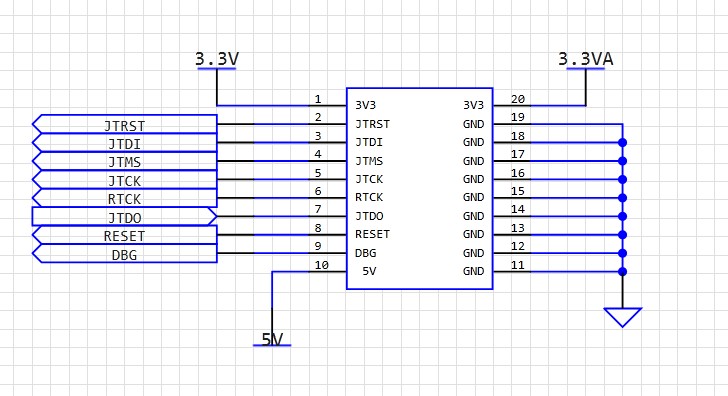Image resolution: width=728 pixels, height=396 pixels.
Task: Select the JTMS net port
Action: 124,161
